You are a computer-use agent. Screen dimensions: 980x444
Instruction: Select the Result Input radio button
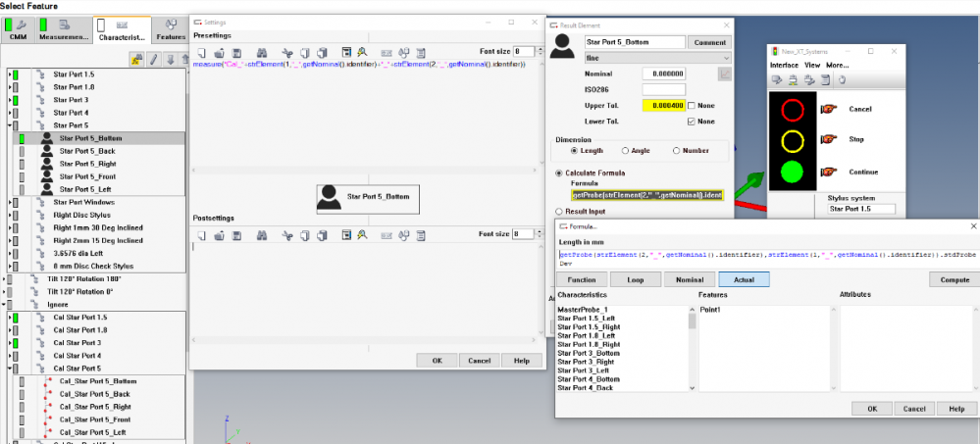[x=560, y=211]
